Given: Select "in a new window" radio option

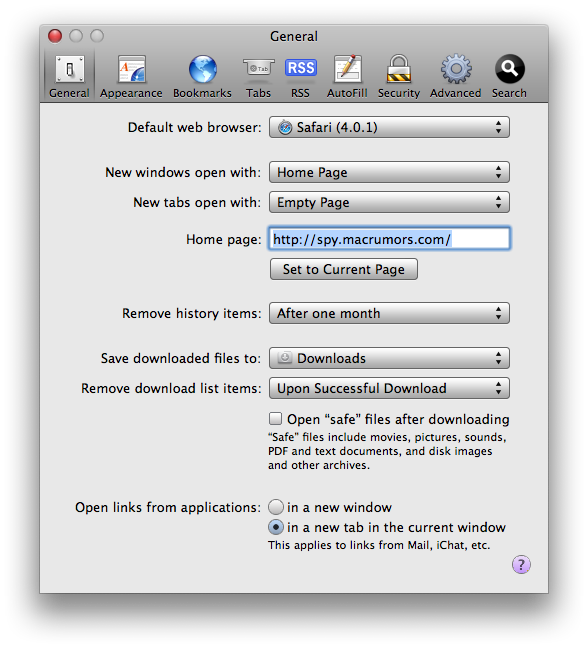Looking at the screenshot, I should (x=276, y=507).
